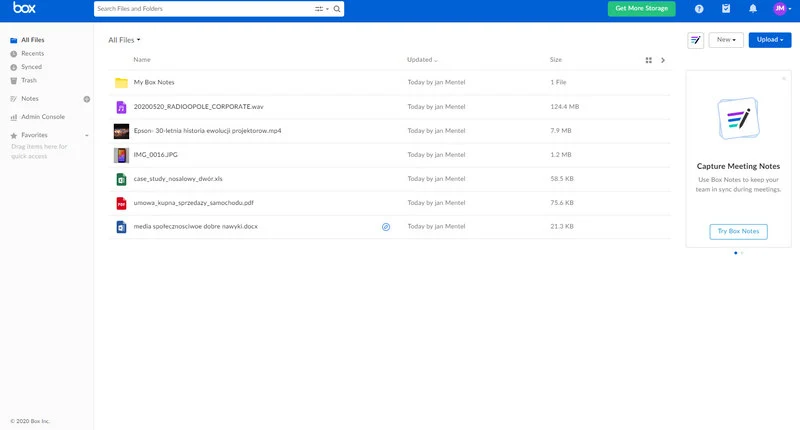Open the New dropdown
This screenshot has width=800, height=430.
pyautogui.click(x=725, y=40)
